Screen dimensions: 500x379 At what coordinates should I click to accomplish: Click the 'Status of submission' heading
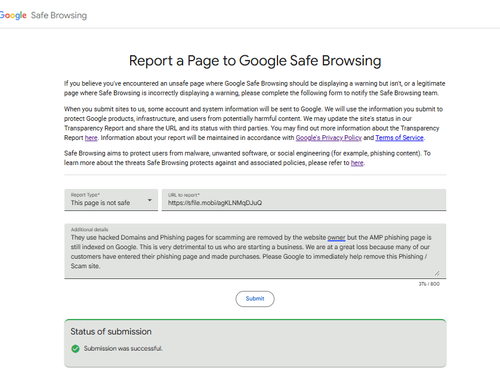point(111,332)
